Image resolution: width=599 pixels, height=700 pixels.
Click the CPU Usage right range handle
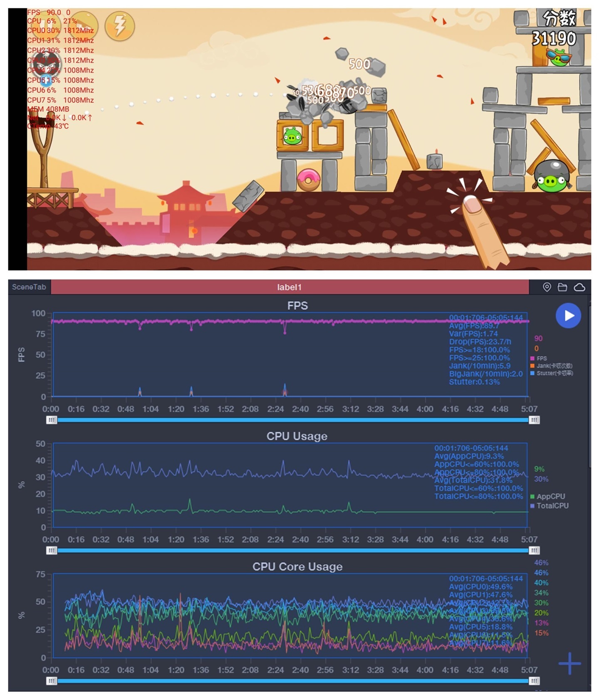click(x=534, y=550)
